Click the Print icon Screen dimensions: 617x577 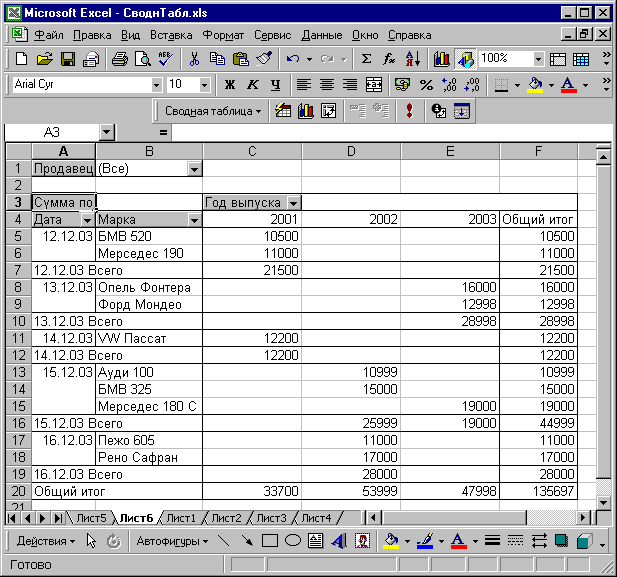tap(120, 59)
